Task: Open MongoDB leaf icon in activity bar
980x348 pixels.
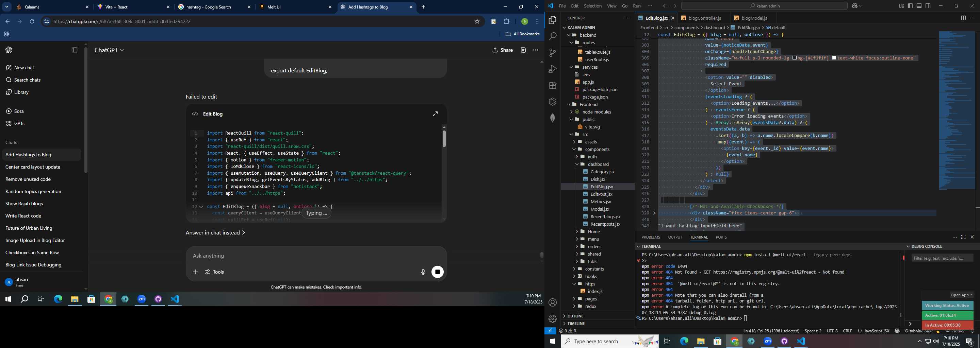Action: pyautogui.click(x=552, y=118)
